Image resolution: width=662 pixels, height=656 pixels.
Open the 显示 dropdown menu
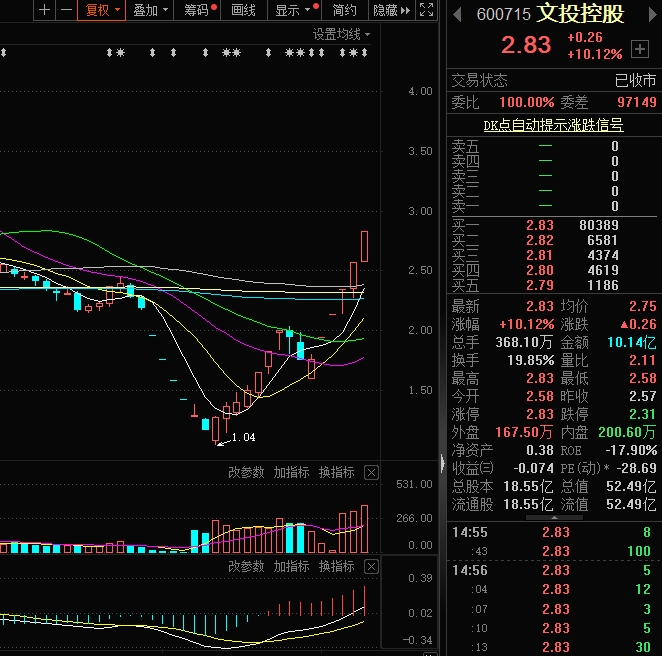pos(293,10)
